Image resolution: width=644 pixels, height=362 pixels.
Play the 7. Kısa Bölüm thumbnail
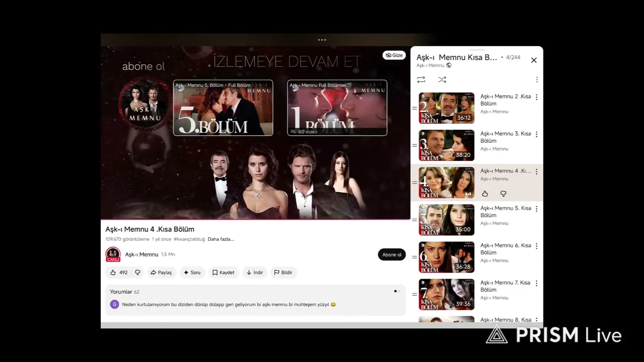coord(446,294)
